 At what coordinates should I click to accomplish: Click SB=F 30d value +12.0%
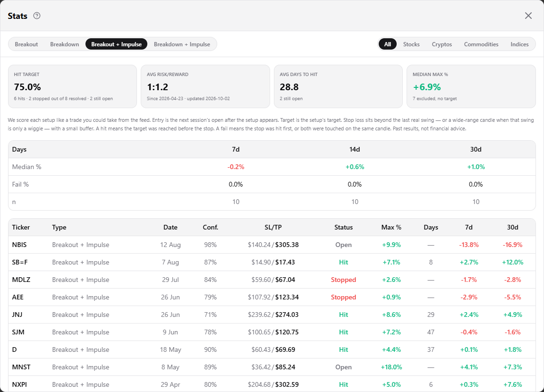(x=512, y=262)
